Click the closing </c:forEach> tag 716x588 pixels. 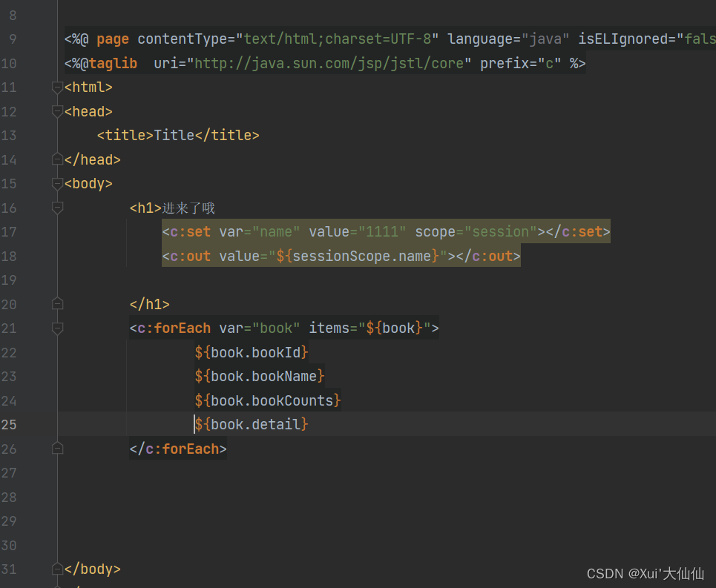click(178, 449)
